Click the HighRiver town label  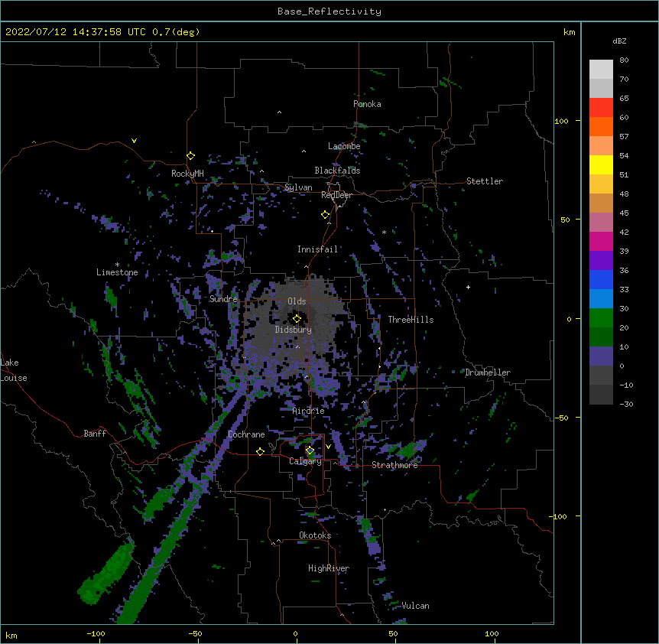point(329,568)
